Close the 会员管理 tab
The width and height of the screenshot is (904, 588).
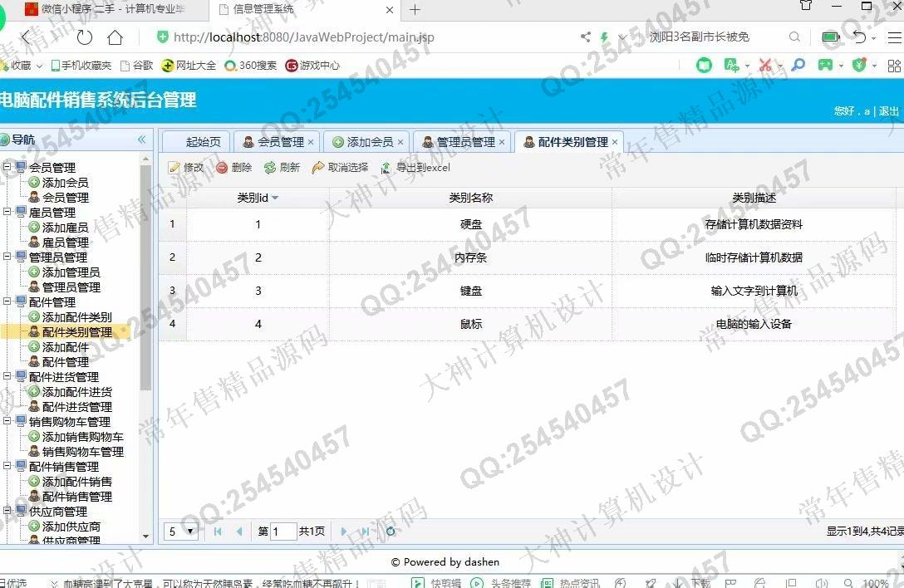(311, 142)
